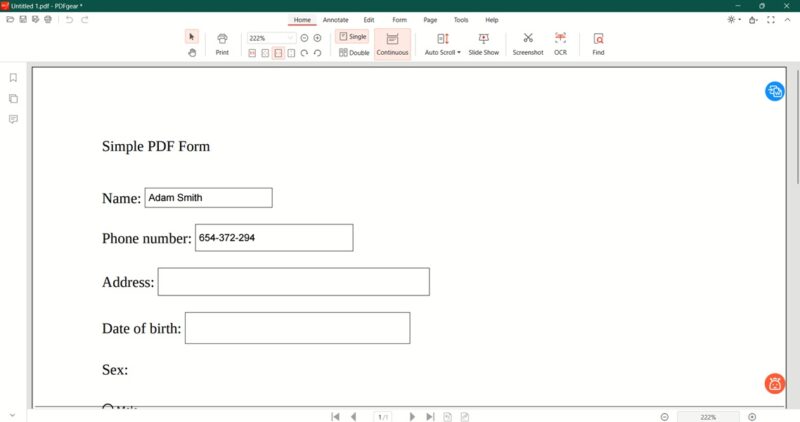Zoom out in the status bar
Screen dimensions: 800x422
click(664, 417)
